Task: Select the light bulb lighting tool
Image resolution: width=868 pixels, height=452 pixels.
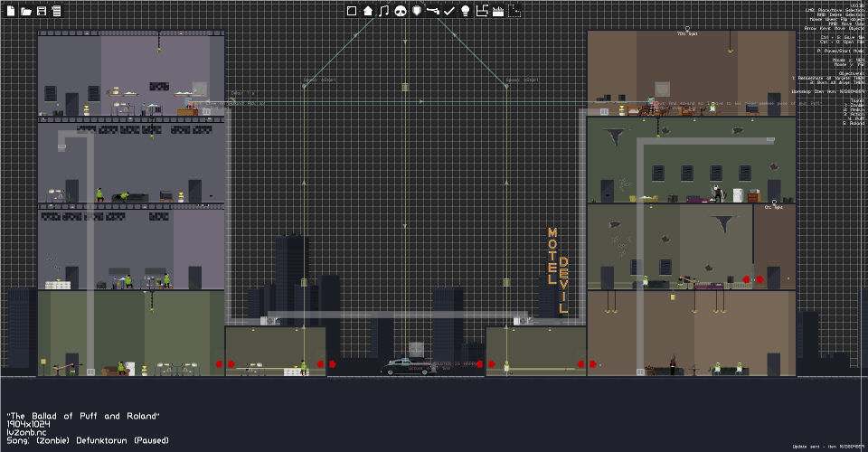Action: pyautogui.click(x=466, y=11)
